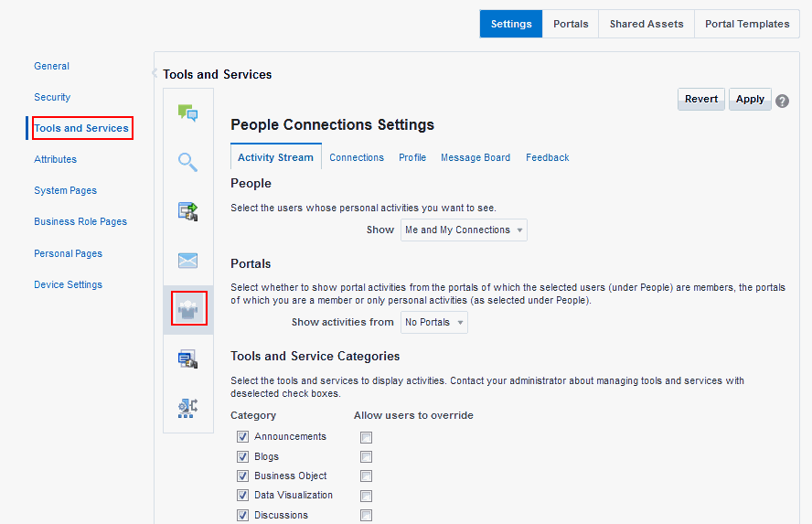Enable override checkbox for Blogs
The image size is (812, 524).
point(366,456)
